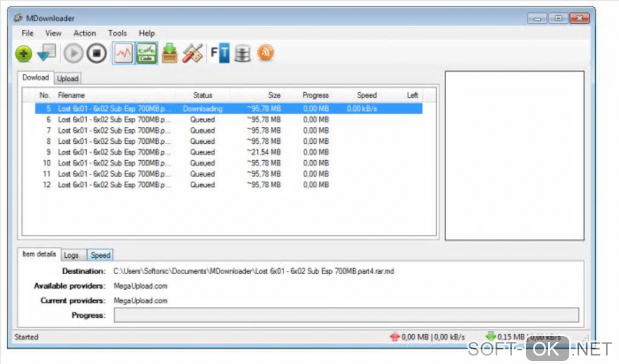Image resolution: width=619 pixels, height=364 pixels.
Task: Select queued download row number 7
Action: click(229, 130)
